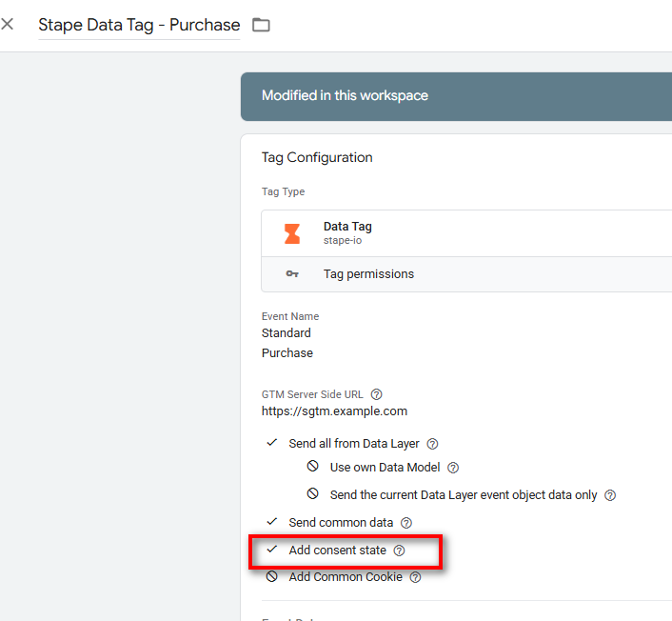Click the Event Name label
The height and width of the screenshot is (621, 672).
tap(290, 316)
